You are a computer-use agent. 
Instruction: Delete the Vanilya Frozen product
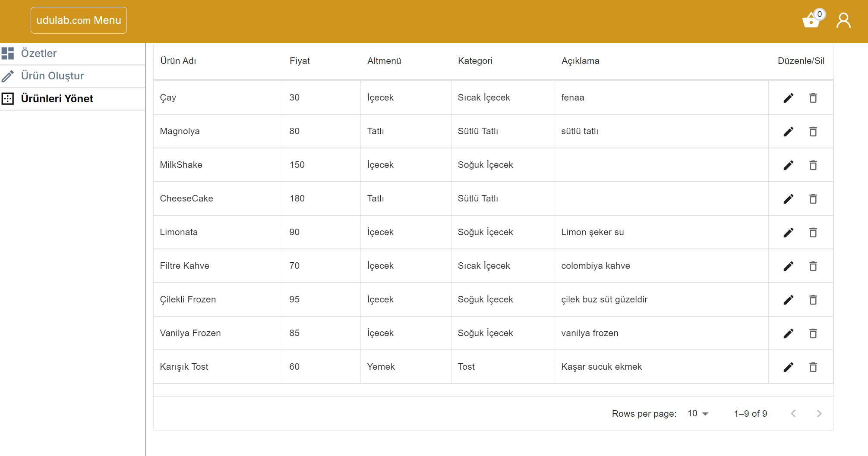813,333
